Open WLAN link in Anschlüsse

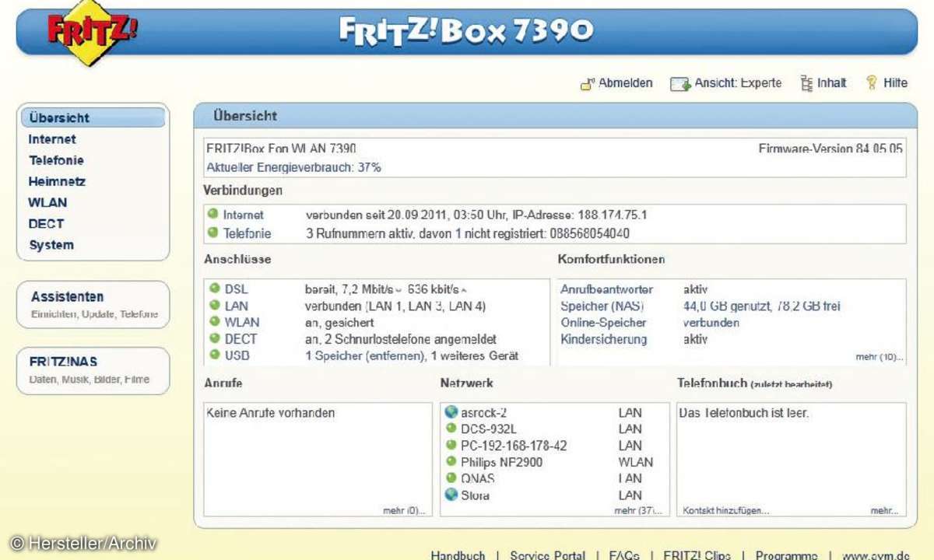(242, 322)
